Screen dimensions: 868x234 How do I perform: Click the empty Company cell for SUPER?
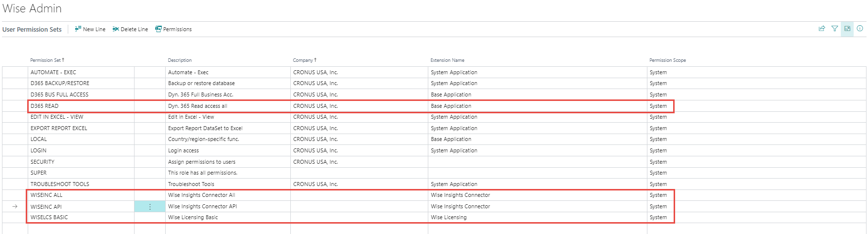(359, 173)
